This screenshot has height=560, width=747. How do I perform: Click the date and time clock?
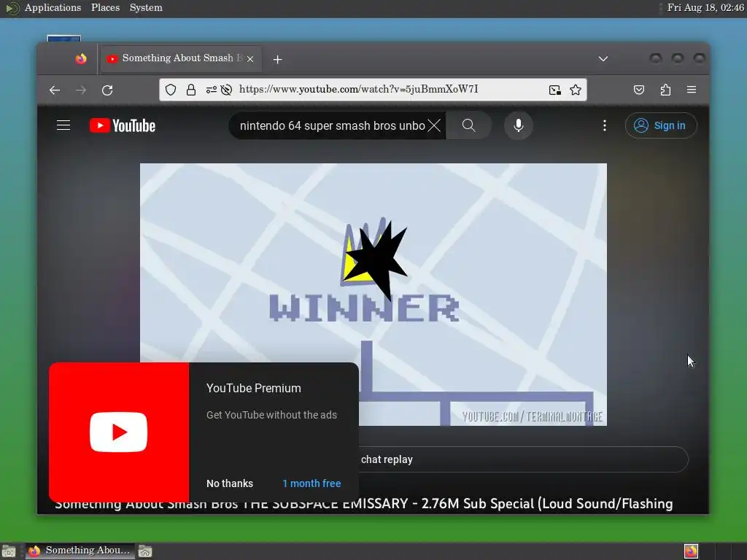(705, 7)
